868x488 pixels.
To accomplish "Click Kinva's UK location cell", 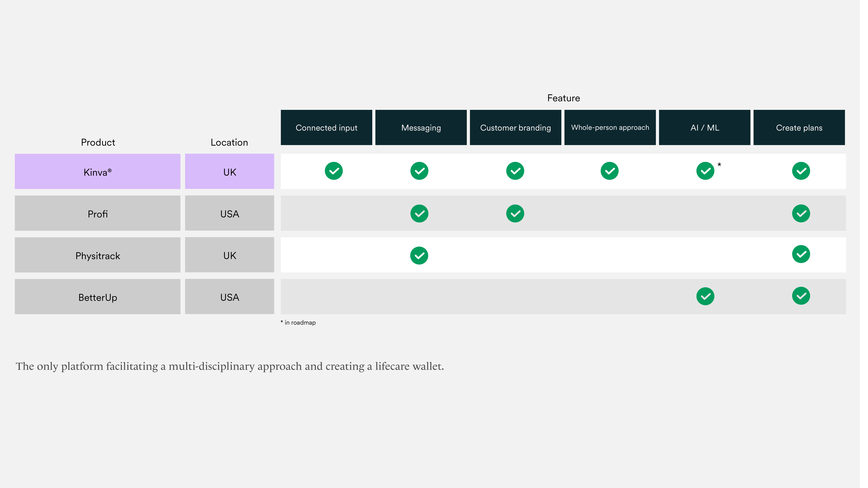I will click(x=229, y=171).
